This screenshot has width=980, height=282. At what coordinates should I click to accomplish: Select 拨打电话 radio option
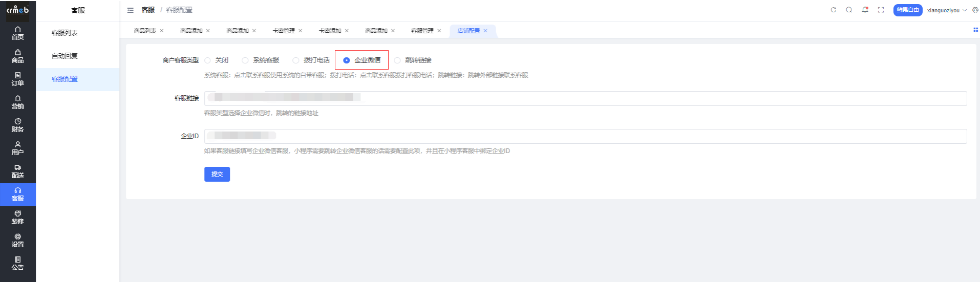[296, 60]
